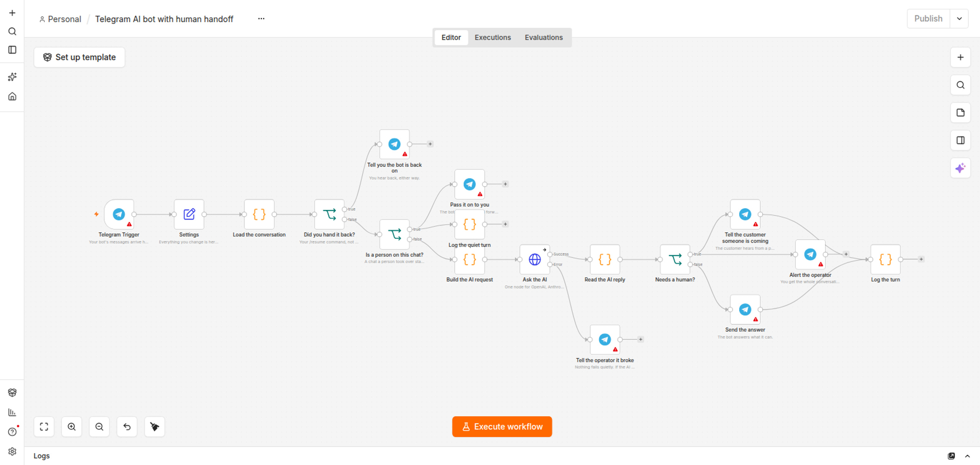Tidy up the workflow nodes
The width and height of the screenshot is (980, 465).
coord(155,426)
